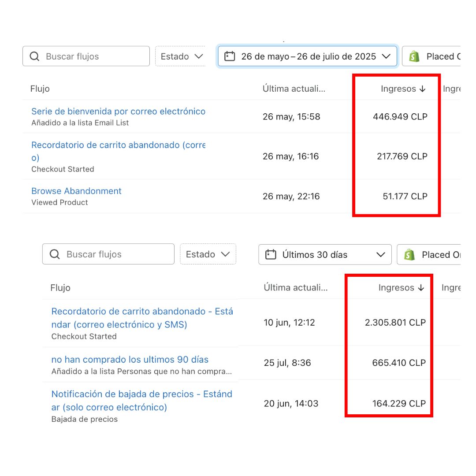The height and width of the screenshot is (476, 476).
Task: Open the Estado dropdown in the lower panel
Action: point(208,254)
